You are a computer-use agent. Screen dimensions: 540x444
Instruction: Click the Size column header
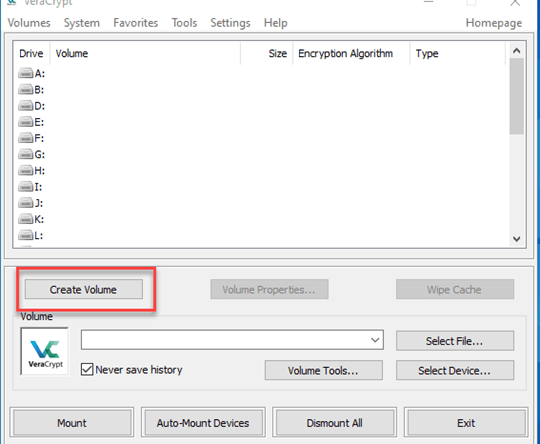267,53
